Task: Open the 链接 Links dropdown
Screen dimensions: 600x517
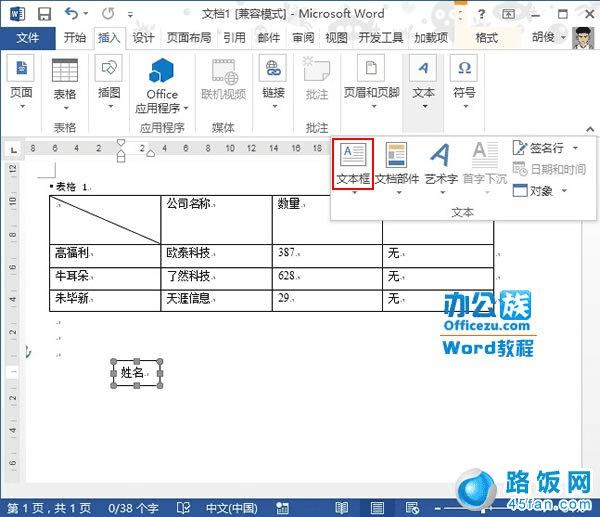Action: 273,83
